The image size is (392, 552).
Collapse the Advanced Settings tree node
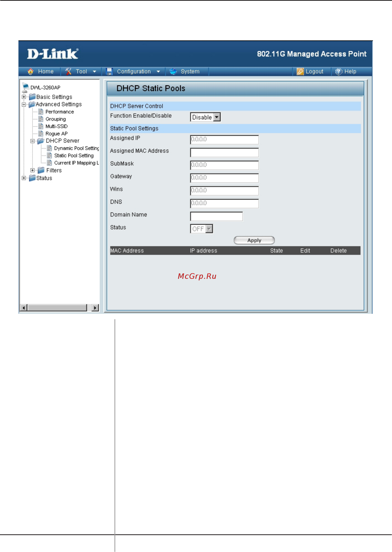click(x=24, y=105)
